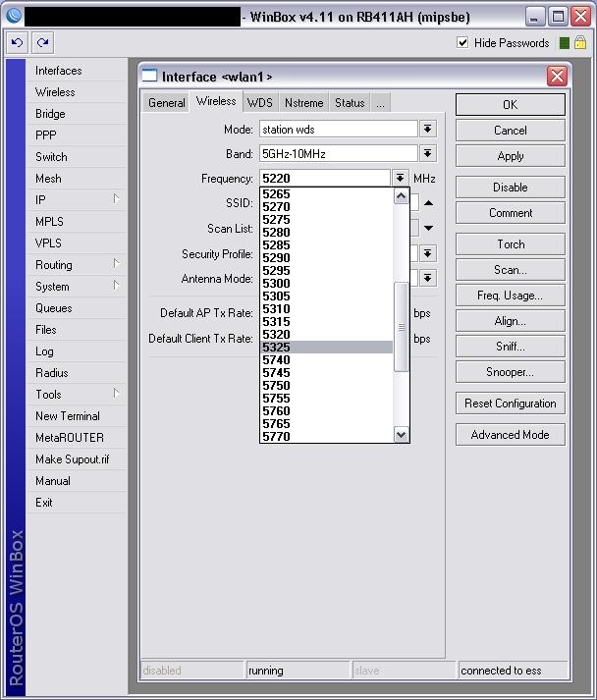Open Freq. Usage... tool
Screen dimensions: 597x700
click(511, 296)
